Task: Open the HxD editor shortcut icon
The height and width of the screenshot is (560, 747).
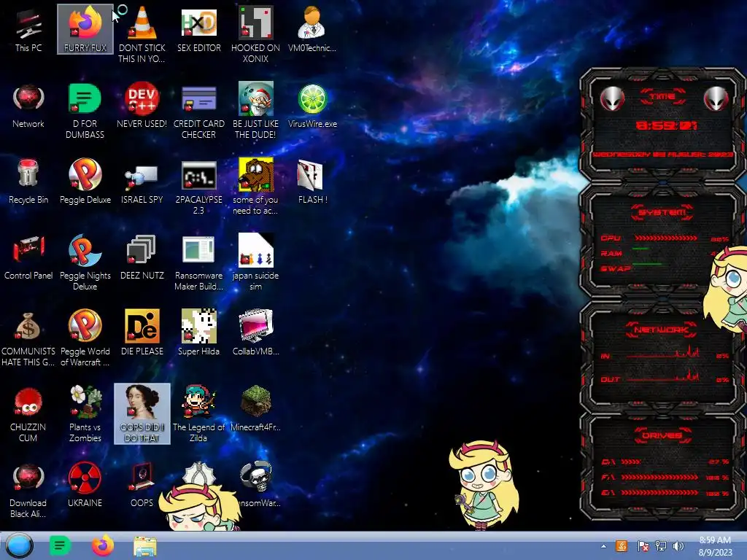Action: click(x=198, y=29)
